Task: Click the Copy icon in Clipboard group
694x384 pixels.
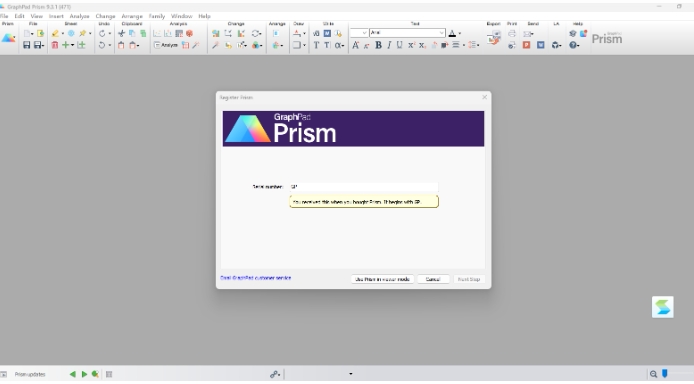Action: click(x=132, y=34)
